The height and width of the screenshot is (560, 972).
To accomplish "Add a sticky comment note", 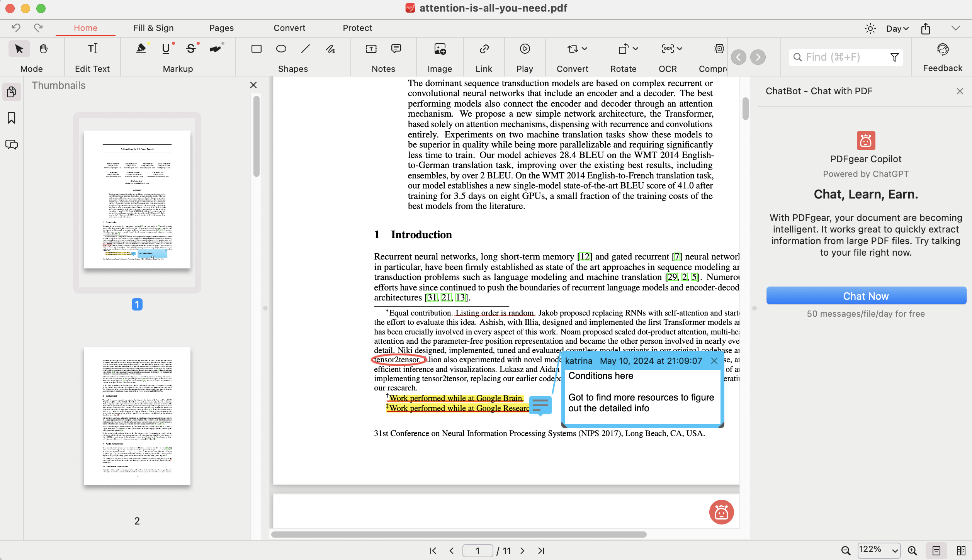I will [x=396, y=49].
